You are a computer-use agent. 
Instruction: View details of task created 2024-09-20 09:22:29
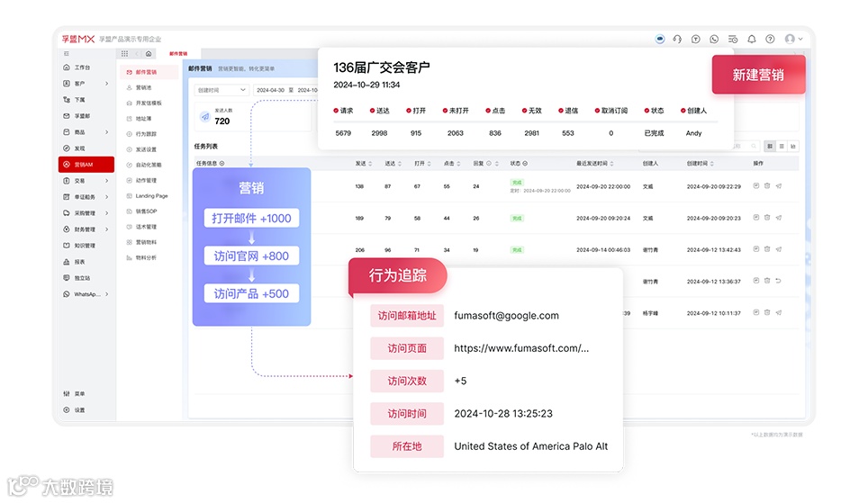click(x=756, y=186)
